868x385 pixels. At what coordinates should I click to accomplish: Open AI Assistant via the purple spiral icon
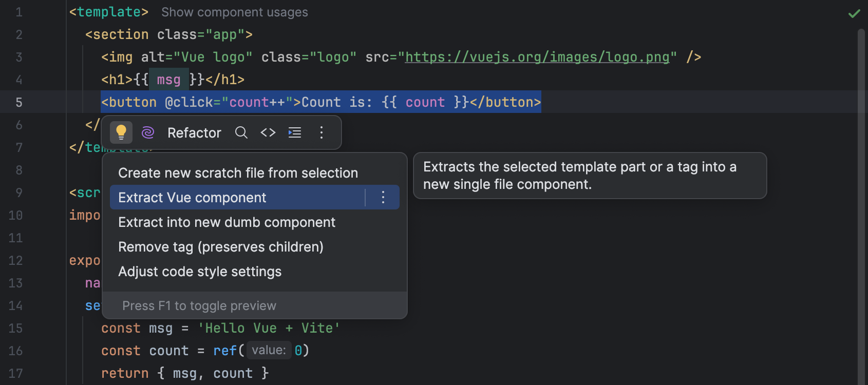click(x=148, y=132)
